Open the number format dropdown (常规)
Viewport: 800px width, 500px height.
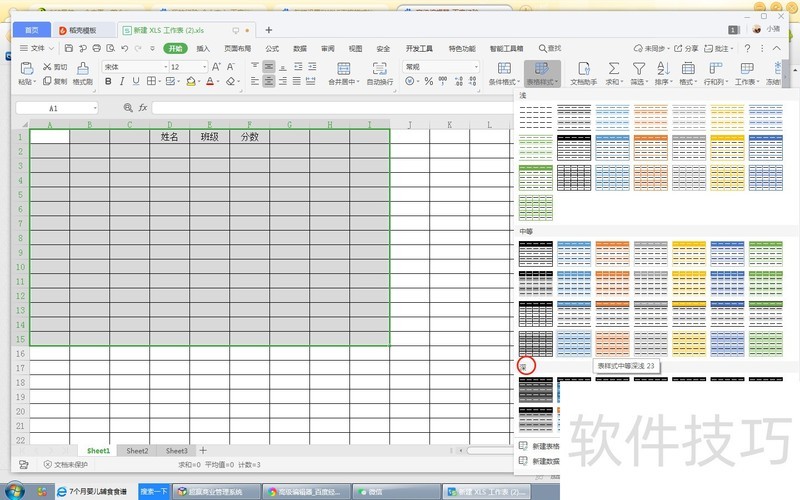click(x=440, y=67)
